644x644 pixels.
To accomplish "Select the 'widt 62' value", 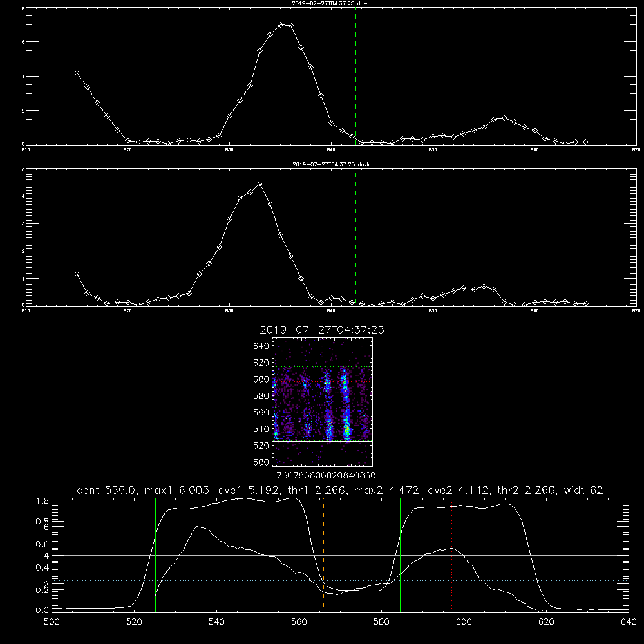I will tap(583, 490).
